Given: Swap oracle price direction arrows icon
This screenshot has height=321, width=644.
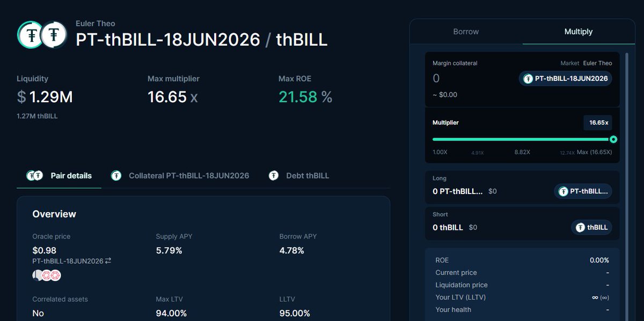Looking at the screenshot, I should coord(108,261).
